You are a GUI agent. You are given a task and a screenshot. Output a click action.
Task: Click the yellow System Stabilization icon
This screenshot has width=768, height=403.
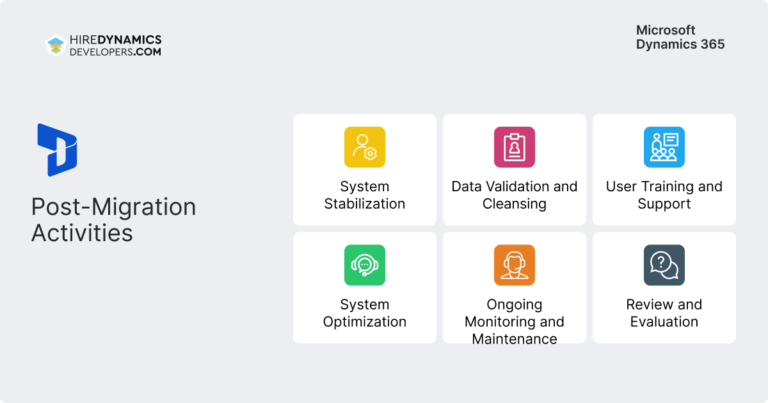tap(364, 147)
